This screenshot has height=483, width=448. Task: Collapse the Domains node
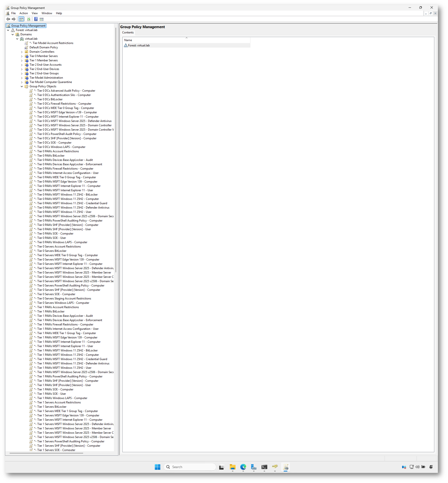(13, 34)
